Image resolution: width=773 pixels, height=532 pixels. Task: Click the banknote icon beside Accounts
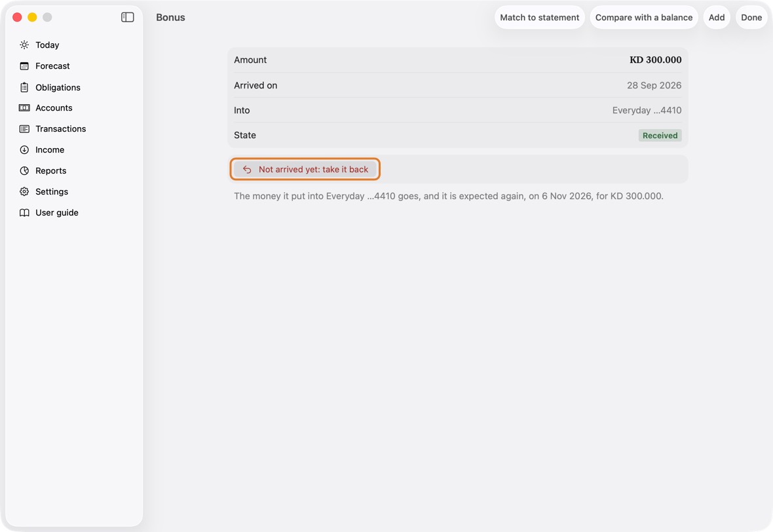coord(24,108)
